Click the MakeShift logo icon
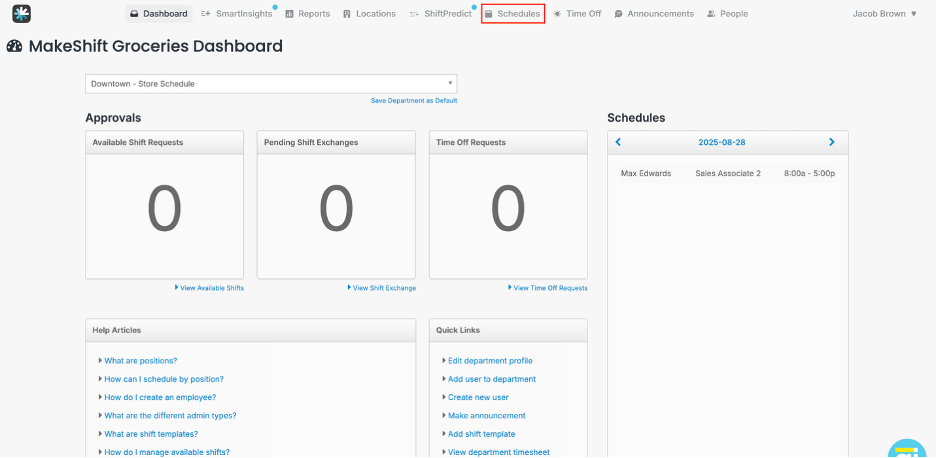Image resolution: width=936 pixels, height=458 pixels. coord(21,14)
